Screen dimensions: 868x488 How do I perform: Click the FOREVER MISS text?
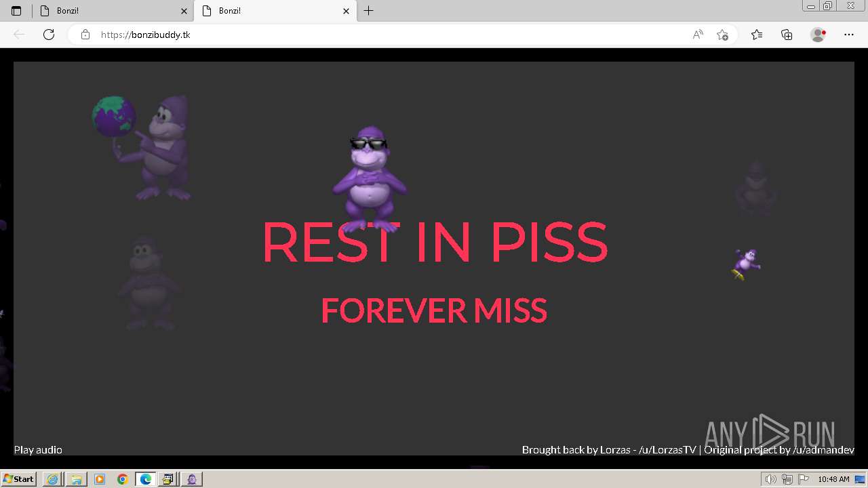pos(434,310)
